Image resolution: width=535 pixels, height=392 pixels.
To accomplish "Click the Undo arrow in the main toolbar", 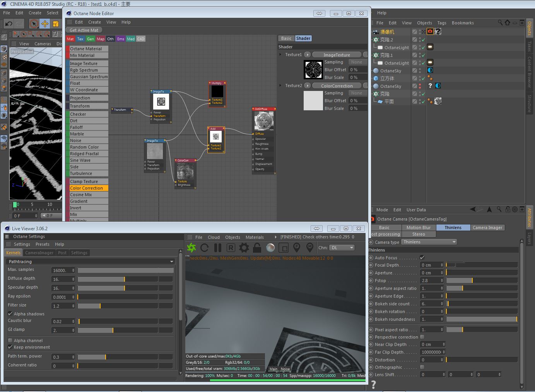I will [9, 24].
